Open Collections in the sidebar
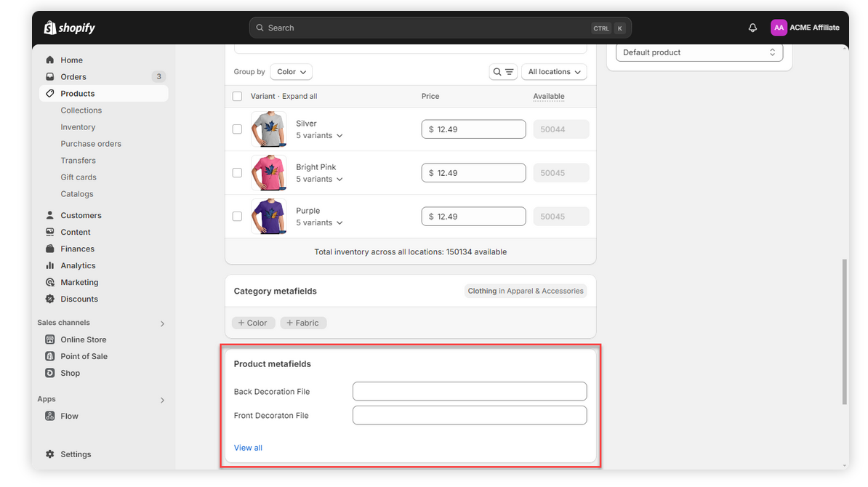Image resolution: width=868 pixels, height=487 pixels. [81, 110]
